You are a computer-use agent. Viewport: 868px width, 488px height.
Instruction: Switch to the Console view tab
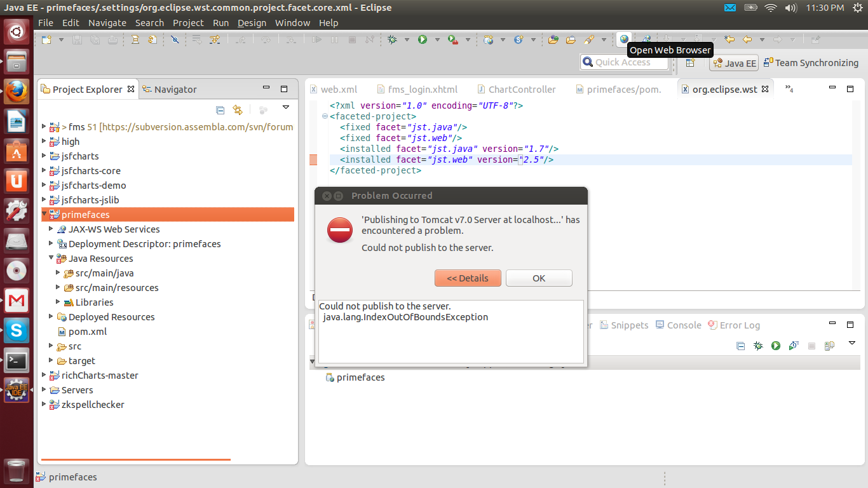[678, 325]
